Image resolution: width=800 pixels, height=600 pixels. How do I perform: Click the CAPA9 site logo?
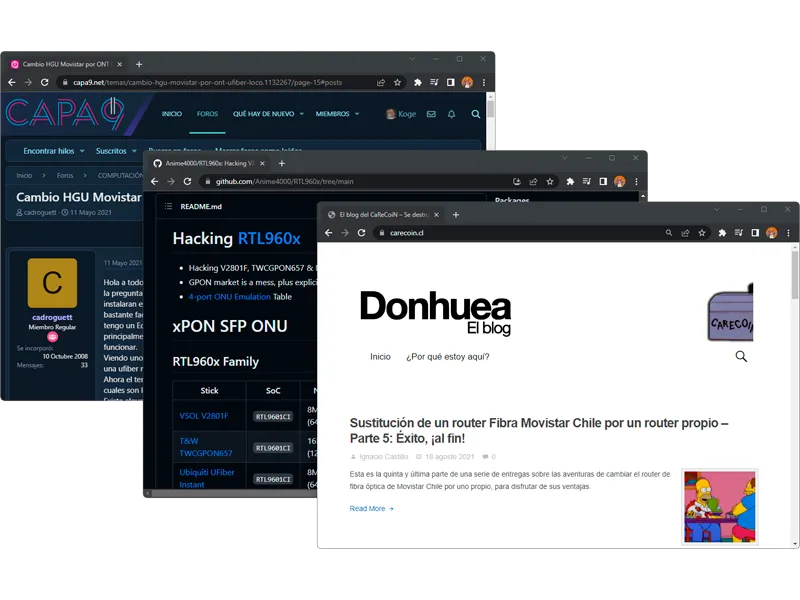(x=65, y=113)
